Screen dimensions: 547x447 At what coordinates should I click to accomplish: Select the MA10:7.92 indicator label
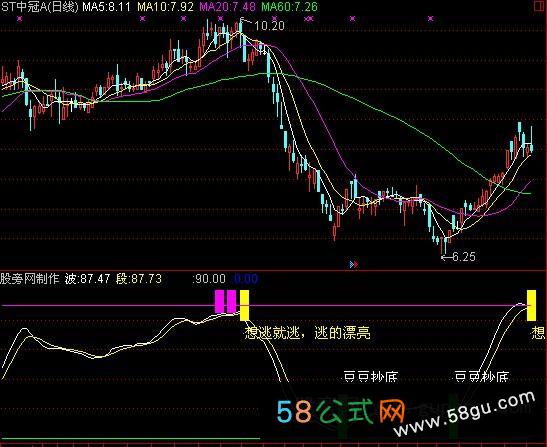[x=165, y=6]
